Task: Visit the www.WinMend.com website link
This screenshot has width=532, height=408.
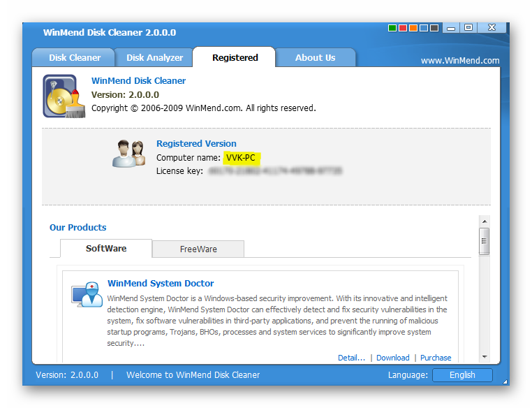Action: tap(460, 61)
